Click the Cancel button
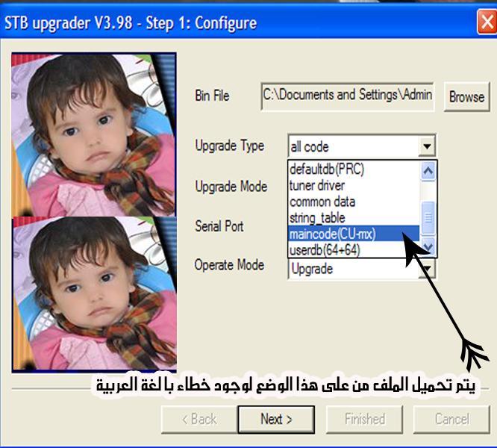The image size is (497, 448). (x=451, y=419)
